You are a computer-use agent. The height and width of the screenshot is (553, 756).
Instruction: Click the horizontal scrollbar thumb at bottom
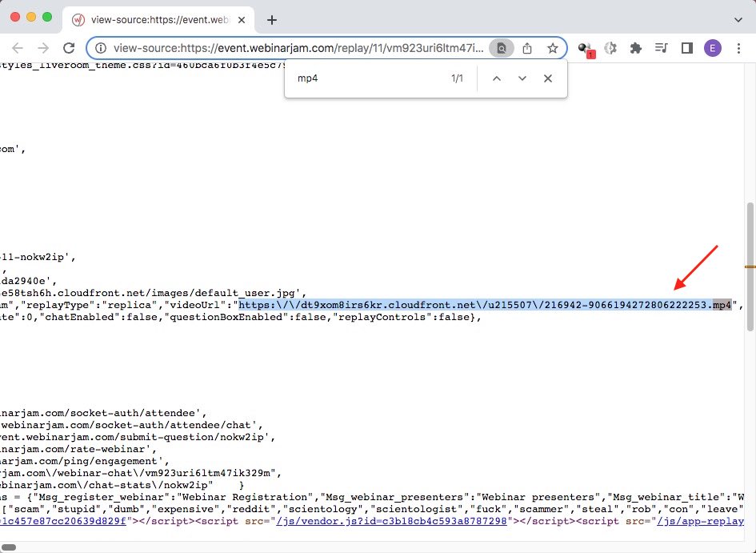click(x=9, y=547)
